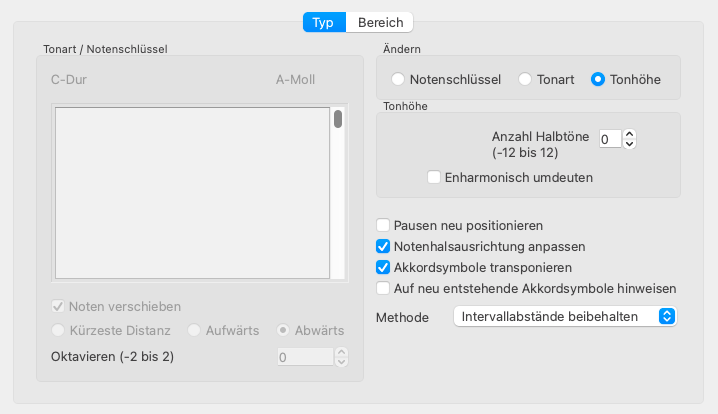
Task: Disable Akkordsymbole transponieren
Action: click(x=383, y=267)
